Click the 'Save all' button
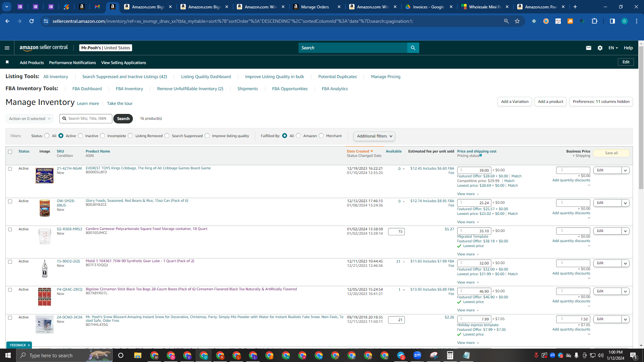Screen dimensions: 644x362 [x=611, y=153]
